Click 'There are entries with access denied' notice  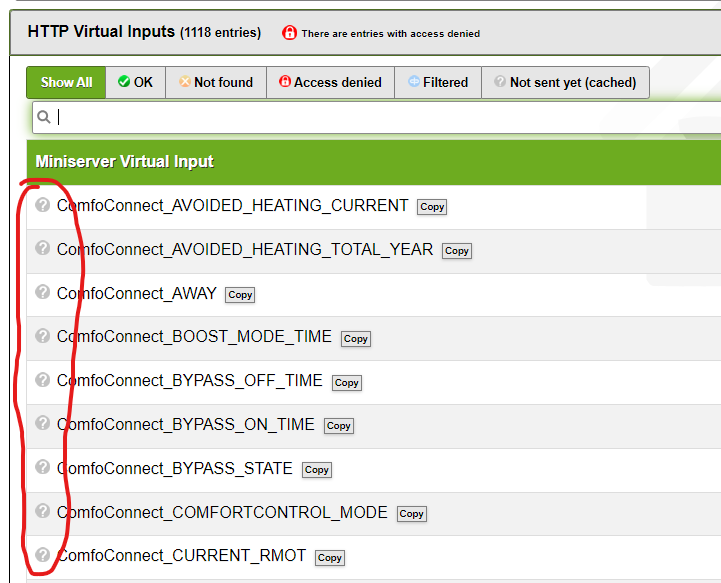point(391,34)
